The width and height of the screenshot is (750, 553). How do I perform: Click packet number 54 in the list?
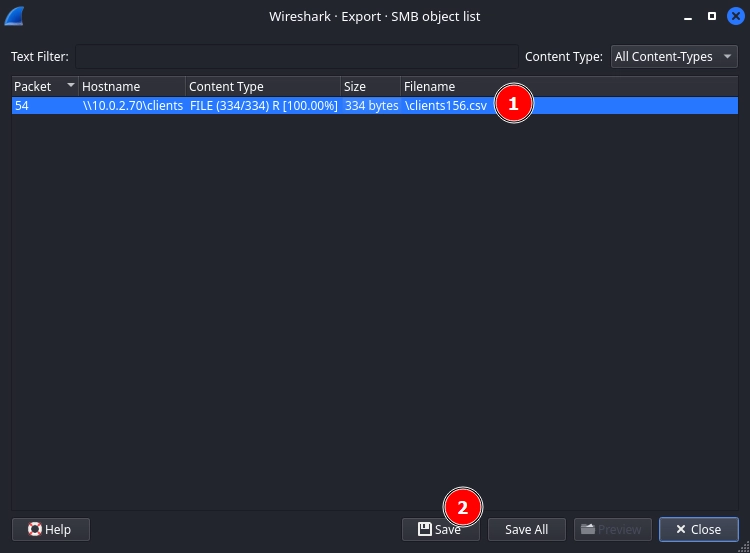(x=22, y=106)
